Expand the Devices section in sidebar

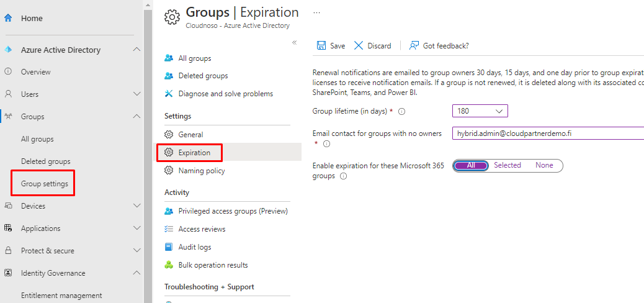[x=137, y=206]
